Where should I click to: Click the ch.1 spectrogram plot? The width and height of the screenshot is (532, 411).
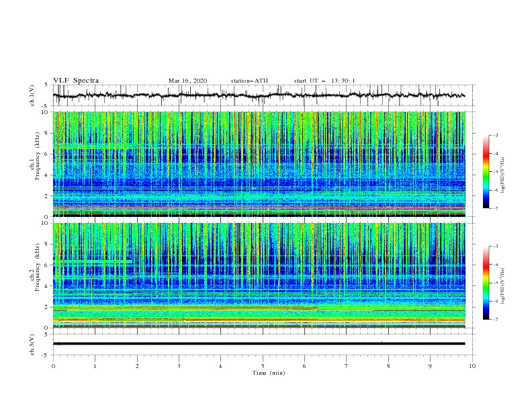259,164
